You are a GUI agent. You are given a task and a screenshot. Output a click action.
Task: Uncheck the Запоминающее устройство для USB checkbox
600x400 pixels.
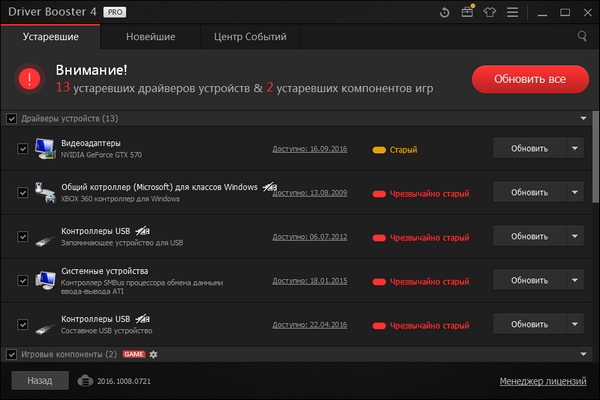pos(23,237)
